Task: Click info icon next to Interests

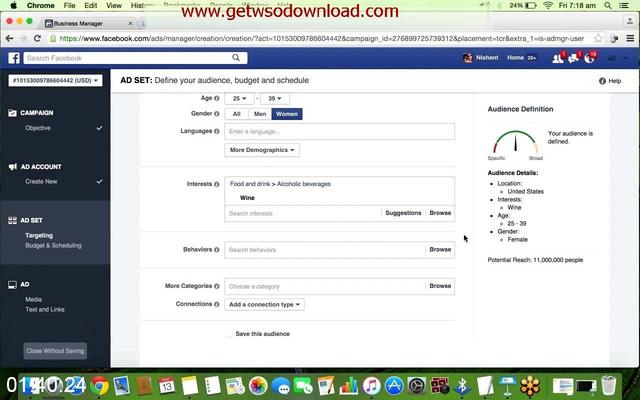Action: pyautogui.click(x=217, y=184)
